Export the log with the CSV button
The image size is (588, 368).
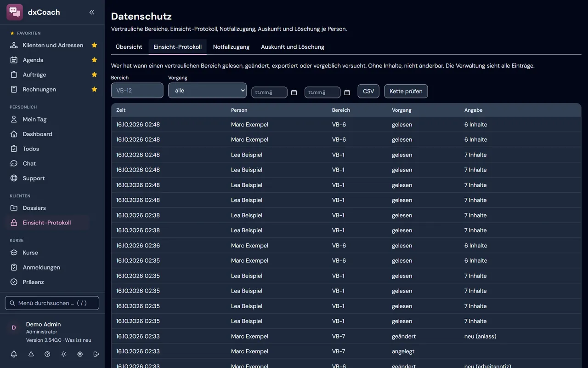tap(368, 91)
